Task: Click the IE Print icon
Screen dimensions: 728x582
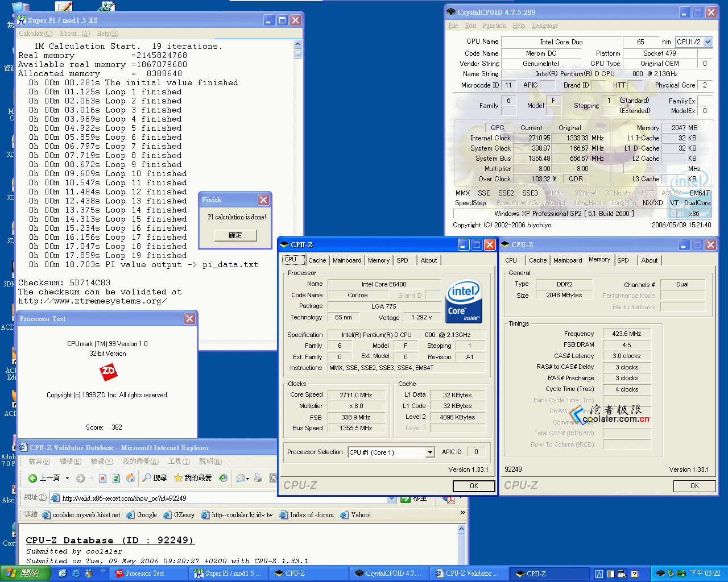Action: pos(258,478)
